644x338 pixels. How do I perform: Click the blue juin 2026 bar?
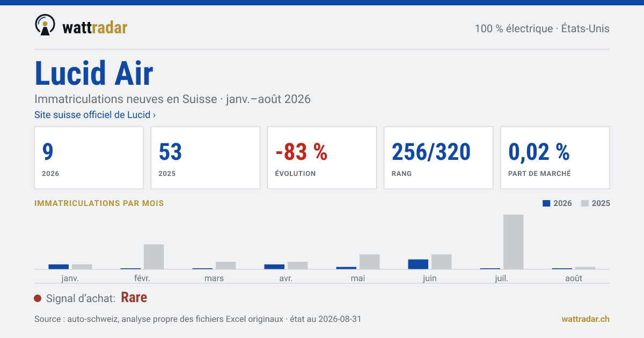click(418, 264)
